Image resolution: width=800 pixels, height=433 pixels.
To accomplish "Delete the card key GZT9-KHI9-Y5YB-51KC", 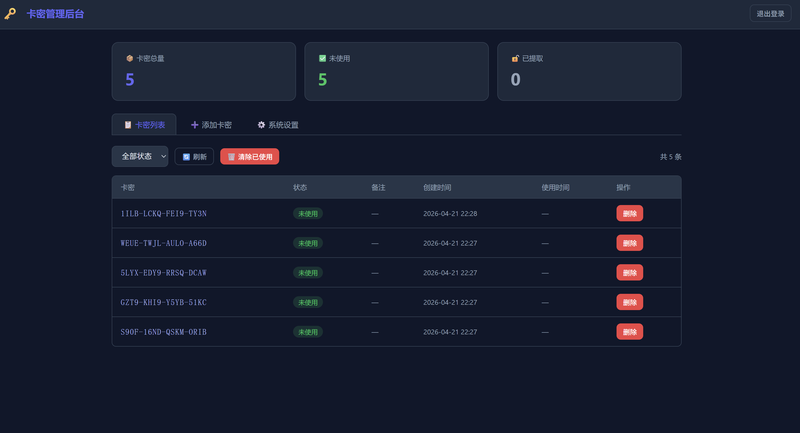I will point(630,302).
